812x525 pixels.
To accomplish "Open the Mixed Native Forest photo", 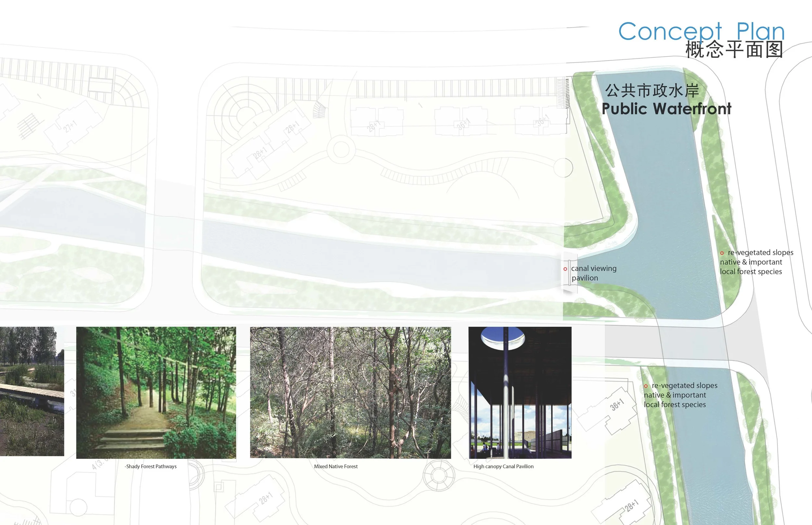I will click(350, 392).
